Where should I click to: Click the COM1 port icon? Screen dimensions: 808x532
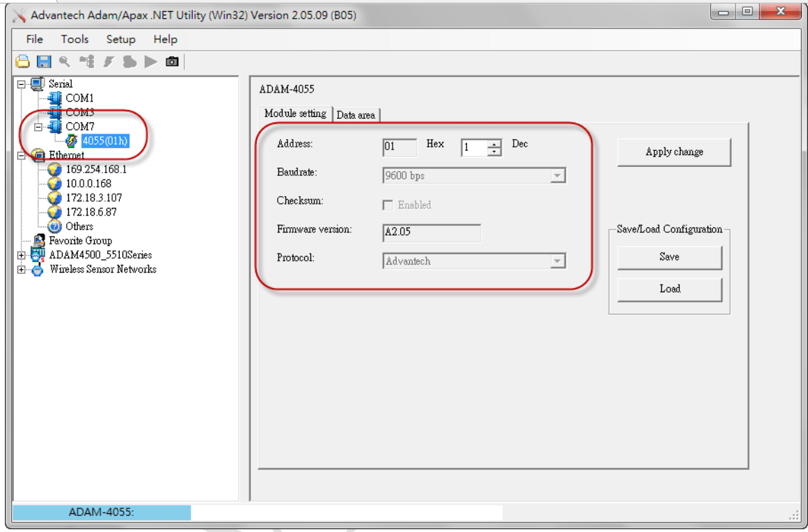pos(54,98)
